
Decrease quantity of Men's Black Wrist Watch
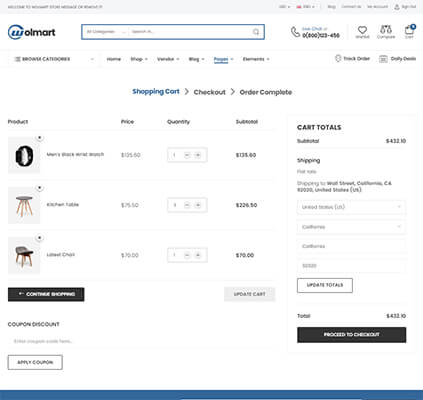(187, 155)
